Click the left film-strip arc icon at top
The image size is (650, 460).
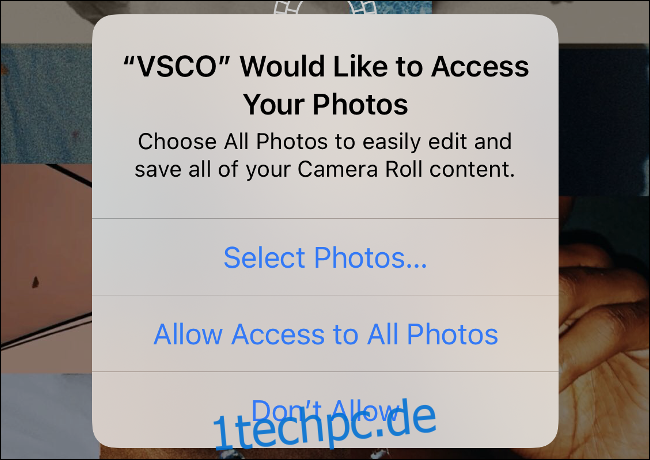(287, 7)
